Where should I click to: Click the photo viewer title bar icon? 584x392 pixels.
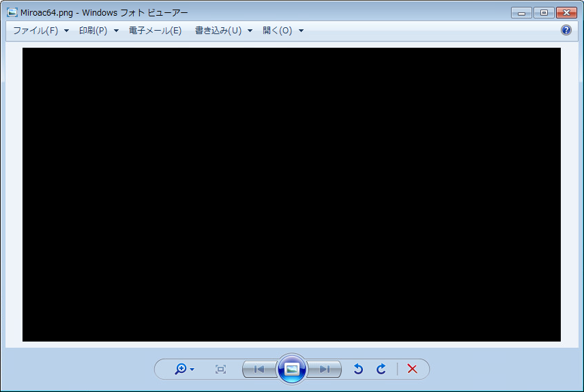[x=12, y=12]
